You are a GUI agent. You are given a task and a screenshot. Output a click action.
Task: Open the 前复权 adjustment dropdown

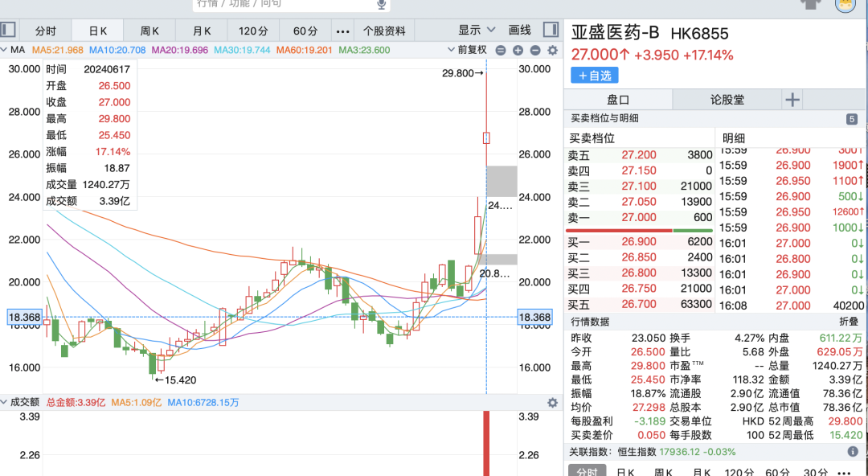point(467,50)
